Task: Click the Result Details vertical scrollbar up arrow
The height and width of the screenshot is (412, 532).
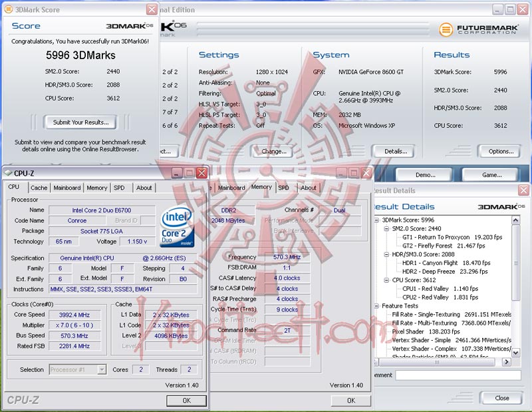Action: click(515, 220)
